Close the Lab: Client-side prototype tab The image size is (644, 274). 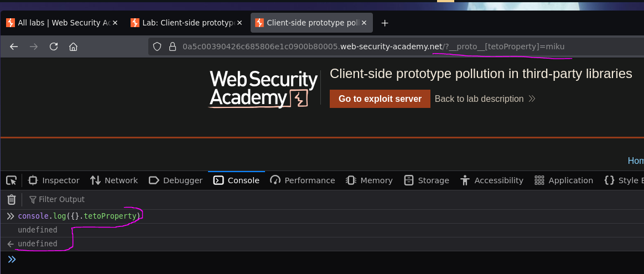coord(240,23)
